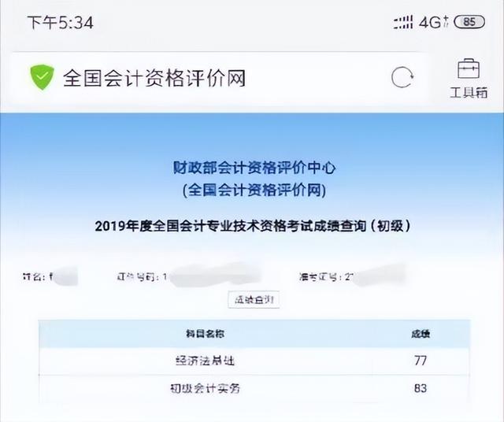Click the 姓名 field label
This screenshot has height=422, width=504.
(x=33, y=276)
